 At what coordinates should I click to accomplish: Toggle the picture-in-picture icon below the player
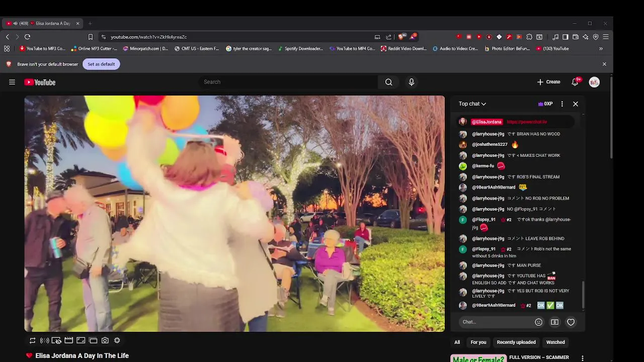click(x=81, y=340)
